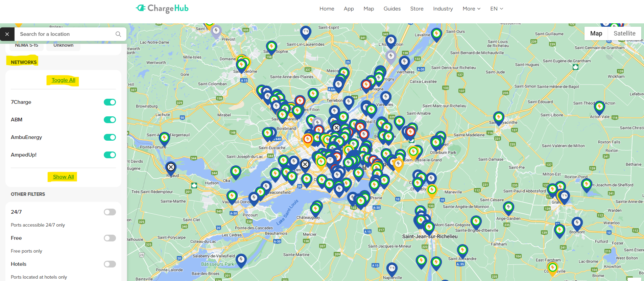Click the orange pin near Marieville

[432, 191]
